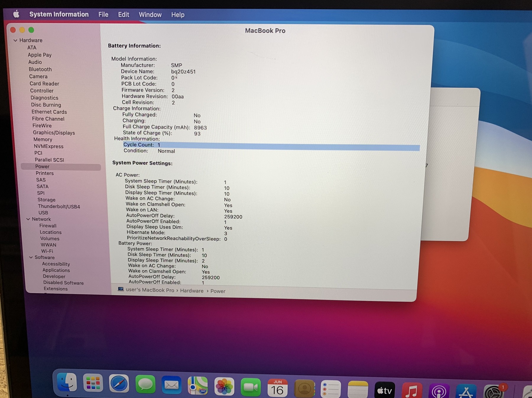This screenshot has height=398, width=532.
Task: Open Messages app in the Dock
Action: [x=145, y=384]
